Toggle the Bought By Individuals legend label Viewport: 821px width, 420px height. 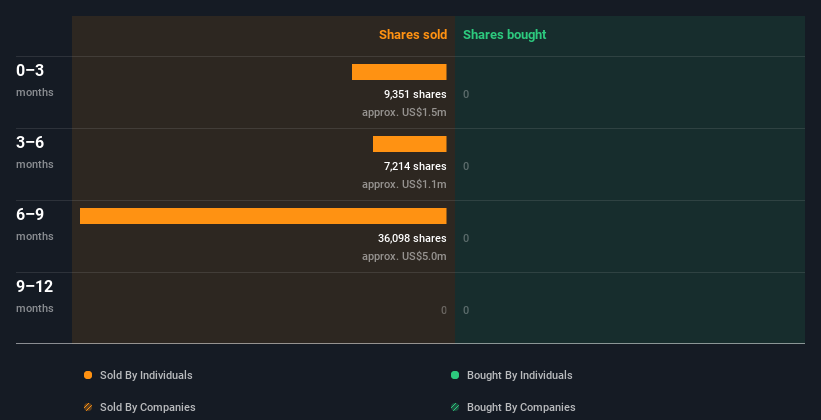click(x=519, y=375)
